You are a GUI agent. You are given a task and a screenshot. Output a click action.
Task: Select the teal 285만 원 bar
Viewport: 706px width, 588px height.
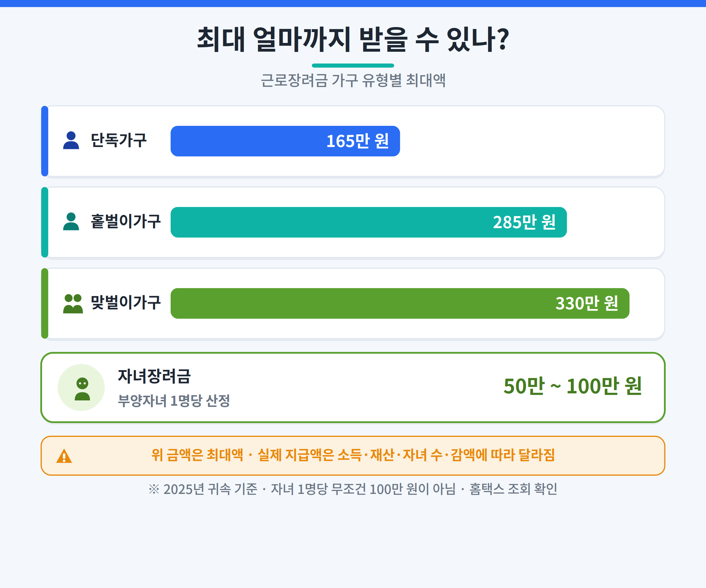(x=369, y=222)
